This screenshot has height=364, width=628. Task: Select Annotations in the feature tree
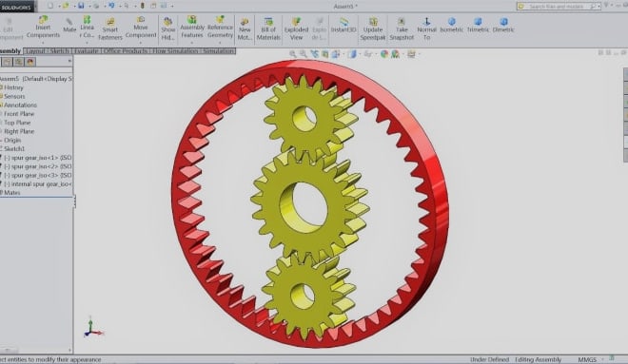click(20, 105)
